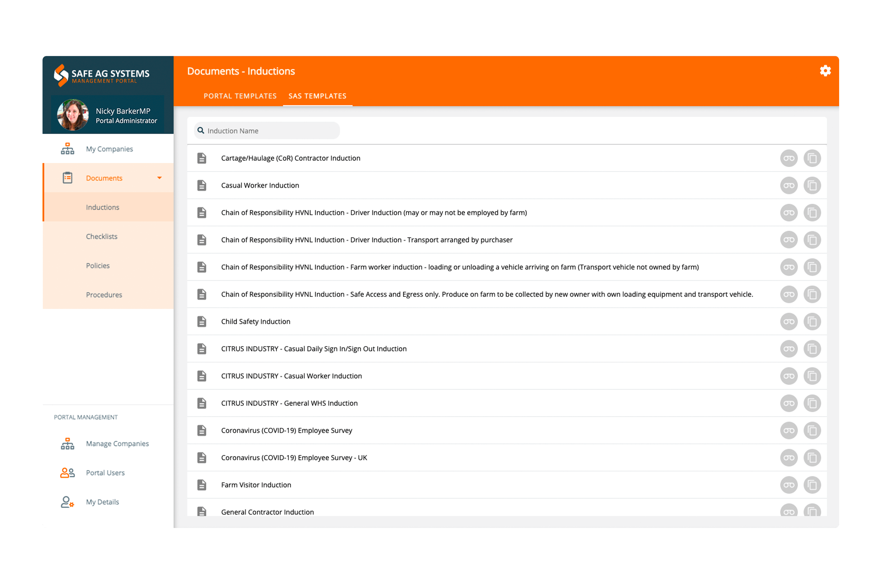Preview the Farm Visitor Induction template
Screen dimensions: 882x588
pos(788,485)
